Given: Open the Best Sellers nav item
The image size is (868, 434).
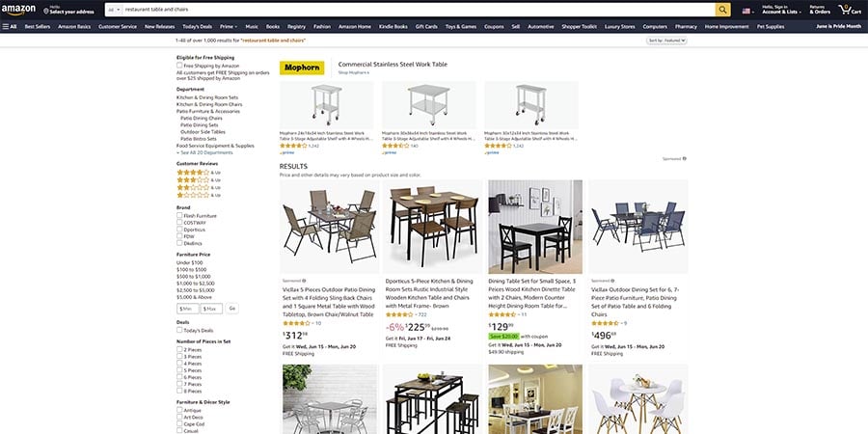Looking at the screenshot, I should [x=37, y=26].
